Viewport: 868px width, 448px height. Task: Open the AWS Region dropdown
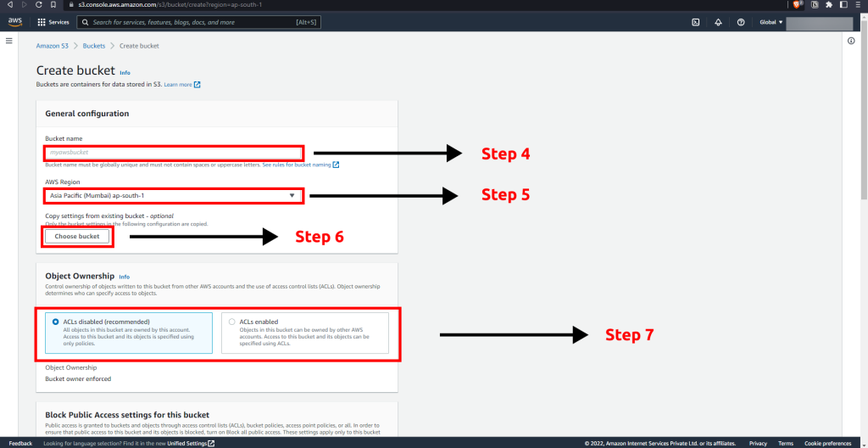click(173, 196)
